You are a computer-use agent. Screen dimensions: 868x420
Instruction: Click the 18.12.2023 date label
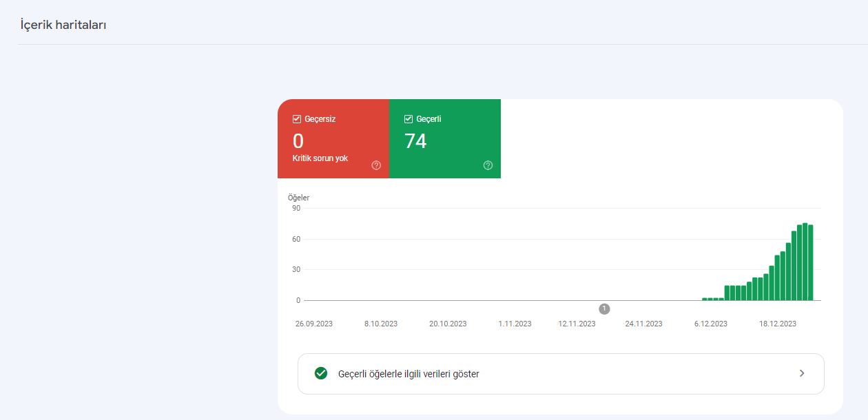click(x=778, y=324)
